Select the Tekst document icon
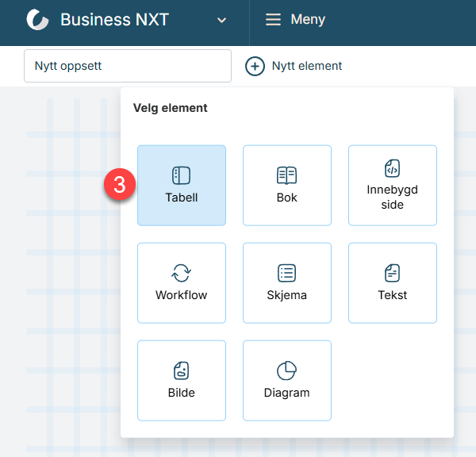Viewport: 476px width, 457px height. pyautogui.click(x=393, y=273)
